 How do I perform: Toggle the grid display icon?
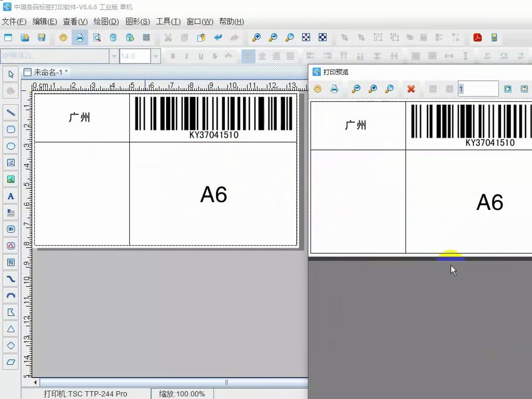(146, 37)
